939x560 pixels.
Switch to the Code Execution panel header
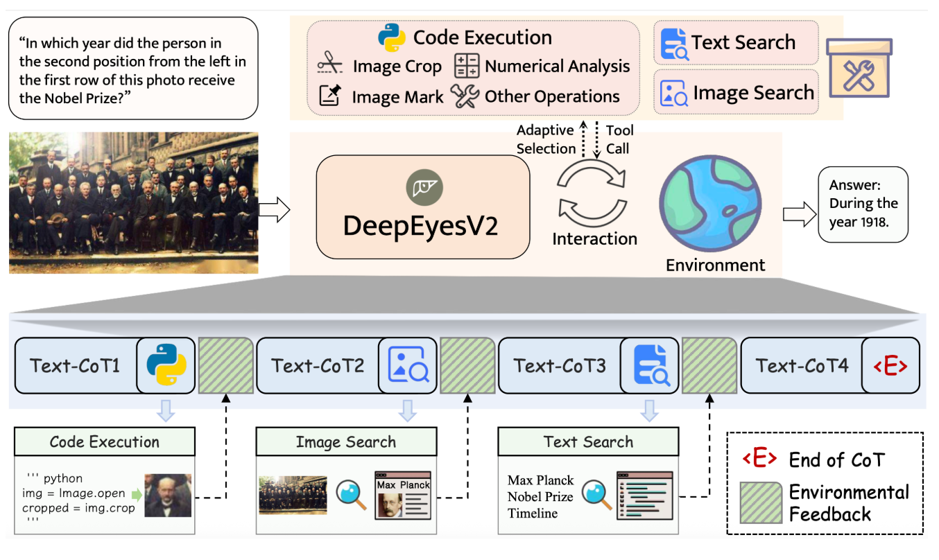click(x=104, y=441)
